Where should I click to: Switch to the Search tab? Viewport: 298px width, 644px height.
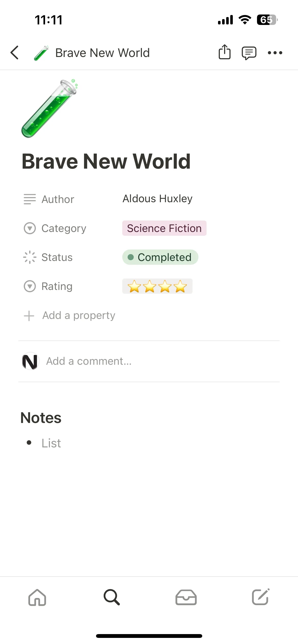click(x=112, y=597)
